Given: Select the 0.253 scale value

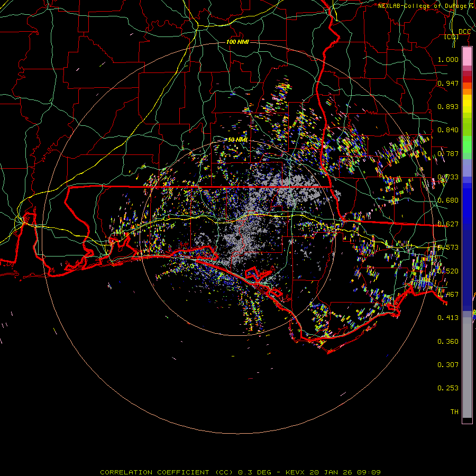Looking at the screenshot, I should click(x=448, y=388).
